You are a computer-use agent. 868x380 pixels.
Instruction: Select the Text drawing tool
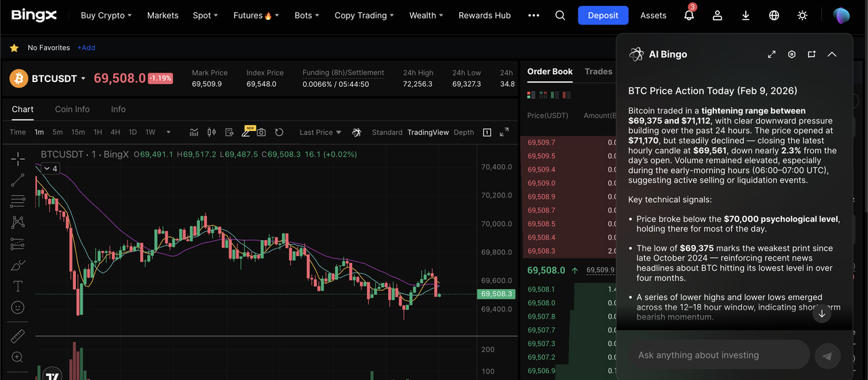point(18,286)
